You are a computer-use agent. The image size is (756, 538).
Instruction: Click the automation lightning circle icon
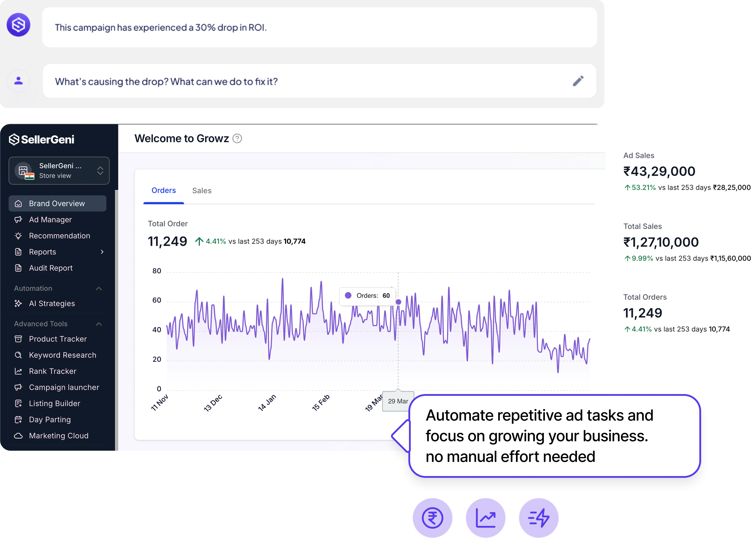click(539, 518)
